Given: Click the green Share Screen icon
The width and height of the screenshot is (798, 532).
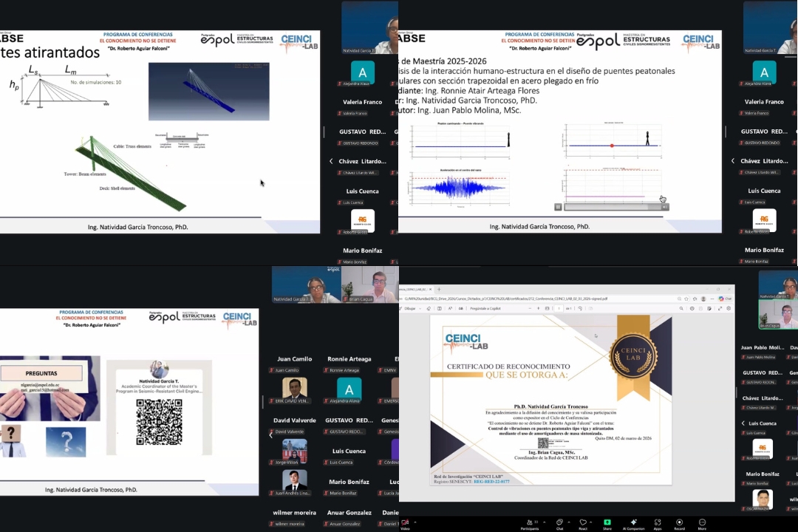Looking at the screenshot, I should point(606,523).
